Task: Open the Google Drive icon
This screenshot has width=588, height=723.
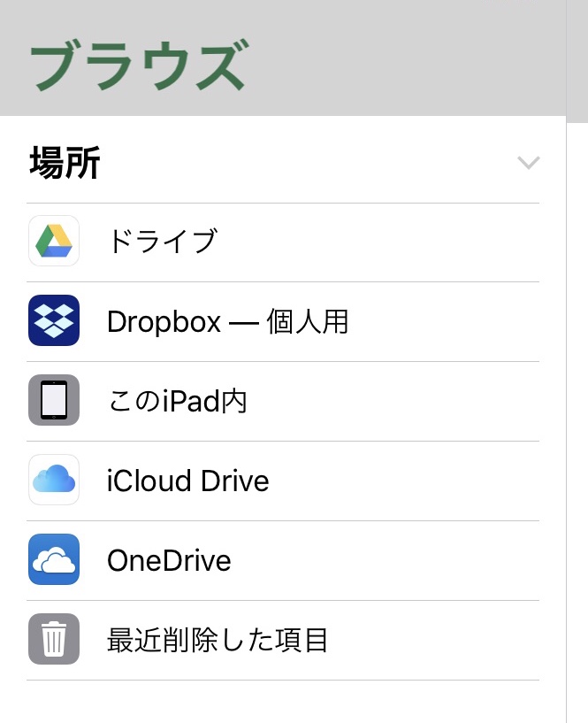Action: (x=54, y=241)
